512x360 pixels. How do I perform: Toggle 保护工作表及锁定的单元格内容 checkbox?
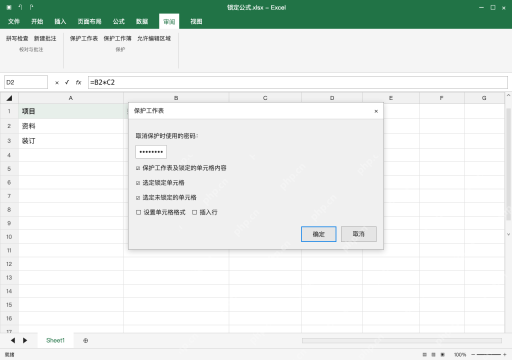pyautogui.click(x=138, y=168)
